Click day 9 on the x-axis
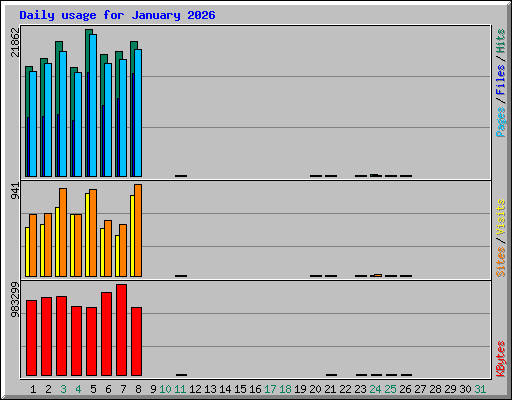512x400 pixels. tap(153, 389)
